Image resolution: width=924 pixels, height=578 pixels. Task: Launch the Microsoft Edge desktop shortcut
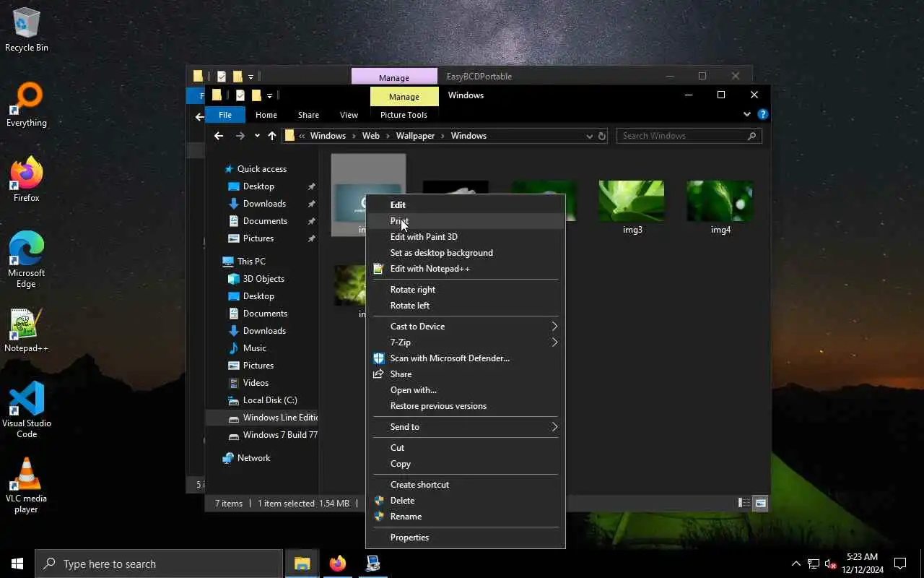coord(27,260)
